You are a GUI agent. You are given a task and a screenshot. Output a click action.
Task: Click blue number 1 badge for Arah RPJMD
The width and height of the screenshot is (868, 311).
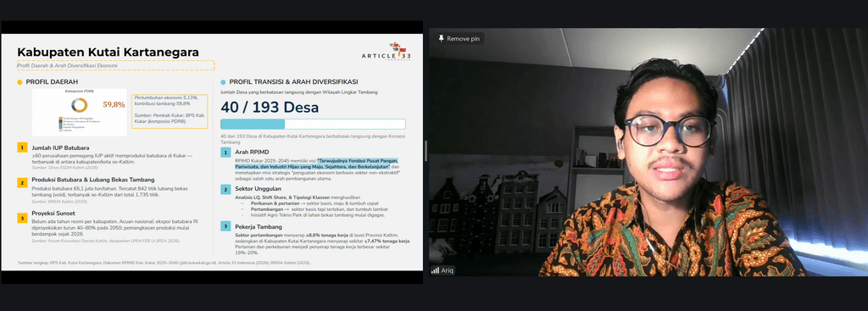pos(225,153)
